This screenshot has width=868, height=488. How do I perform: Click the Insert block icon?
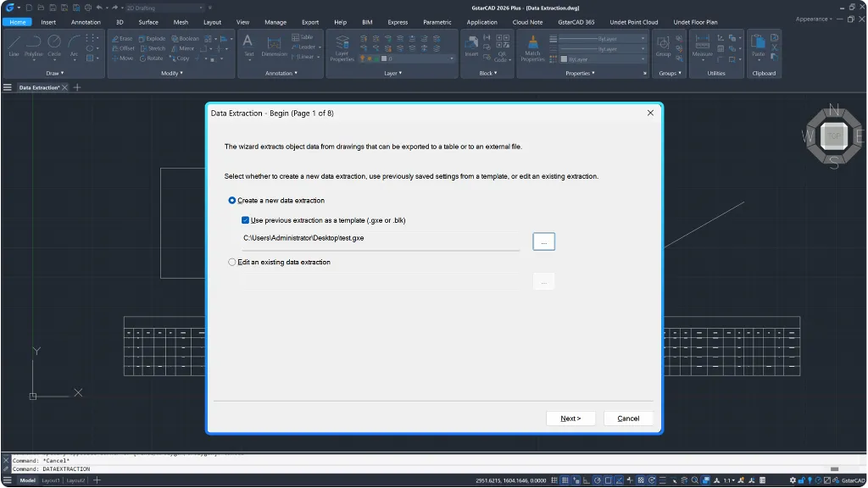pyautogui.click(x=471, y=46)
